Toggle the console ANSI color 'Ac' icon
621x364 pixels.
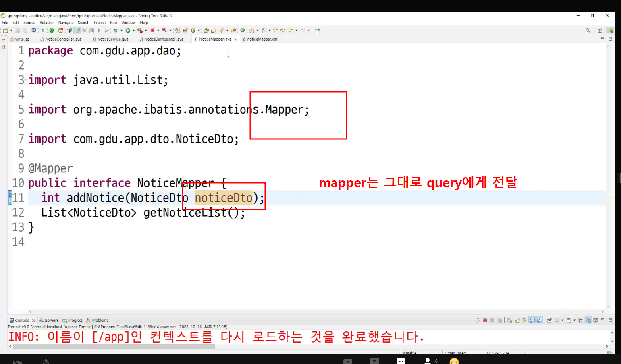(588, 321)
